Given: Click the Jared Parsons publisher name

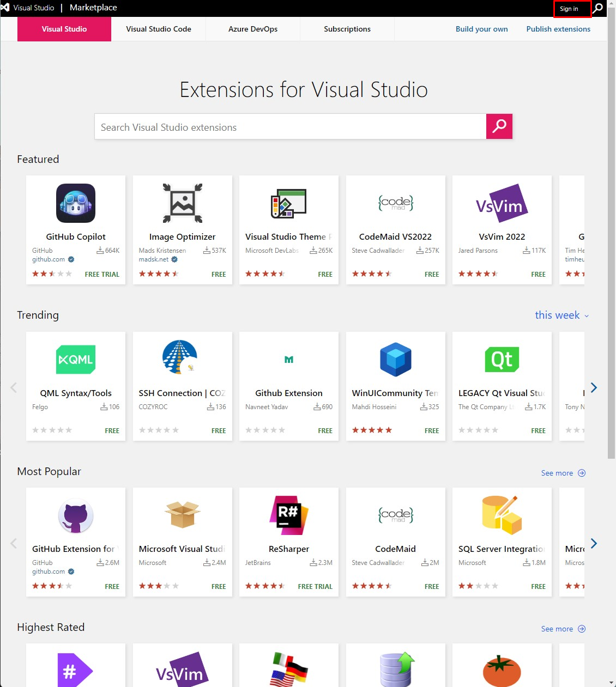Looking at the screenshot, I should (478, 251).
